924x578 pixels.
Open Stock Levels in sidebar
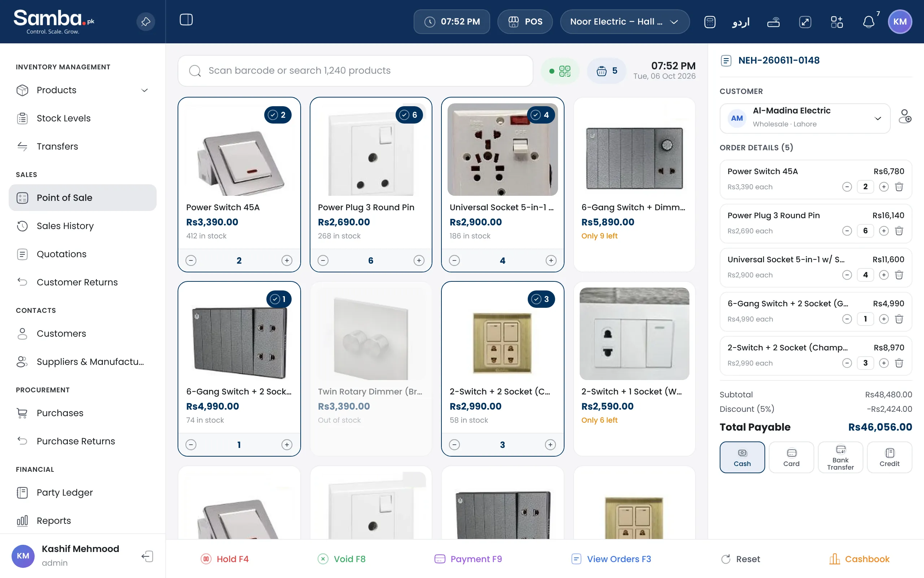(x=82, y=118)
